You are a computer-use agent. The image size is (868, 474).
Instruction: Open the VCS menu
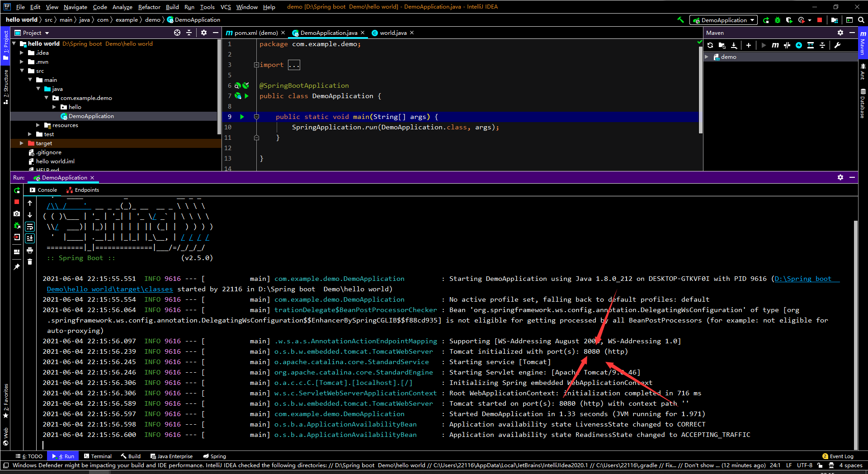226,7
